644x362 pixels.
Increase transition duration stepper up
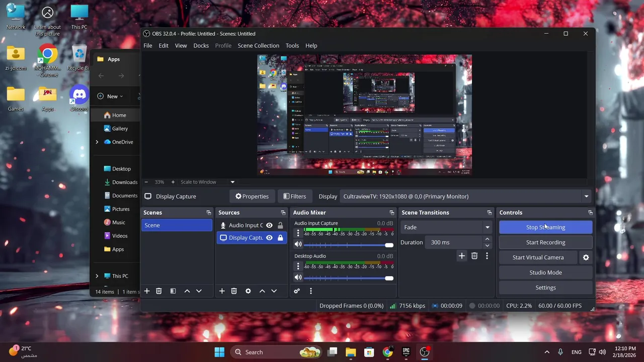(x=487, y=239)
